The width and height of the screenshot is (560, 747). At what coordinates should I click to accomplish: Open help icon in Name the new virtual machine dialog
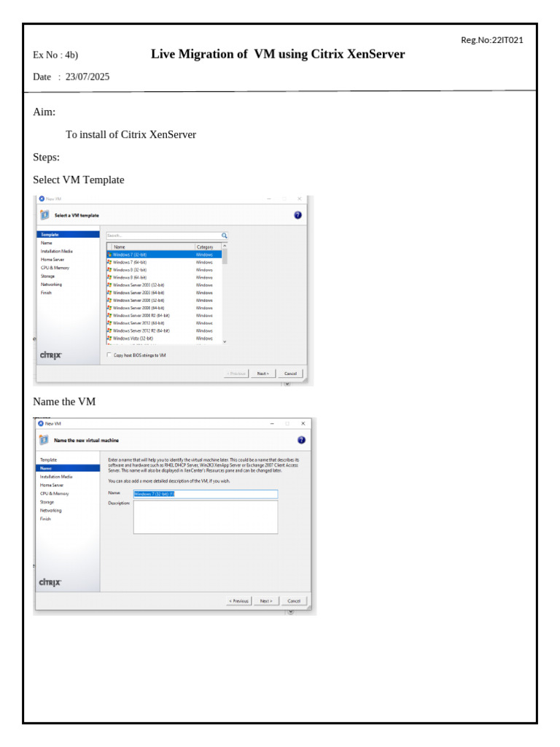point(301,440)
